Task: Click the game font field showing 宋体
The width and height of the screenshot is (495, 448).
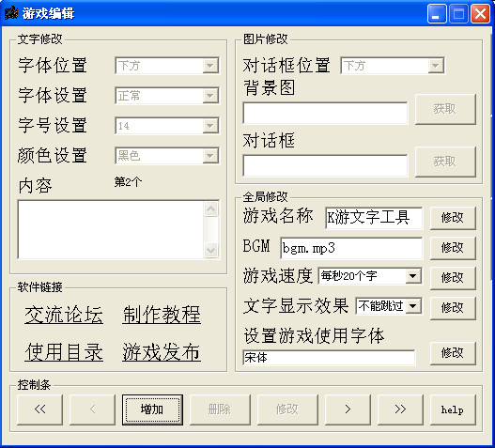Action: click(x=329, y=358)
